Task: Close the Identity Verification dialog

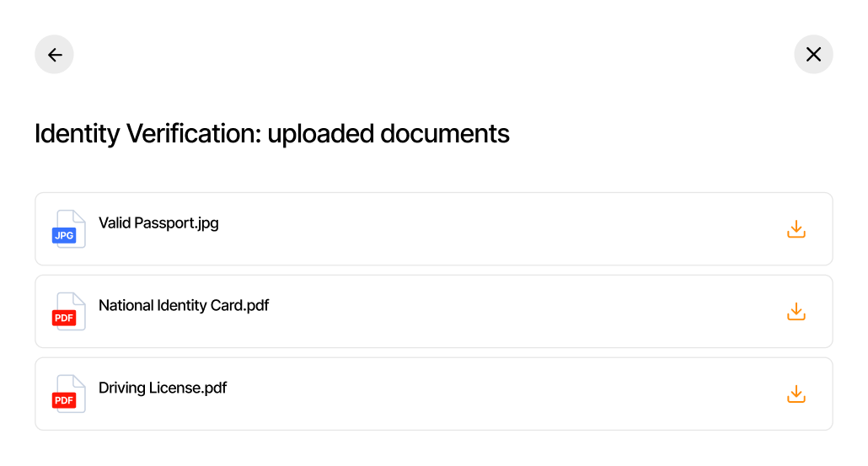Action: (x=813, y=55)
